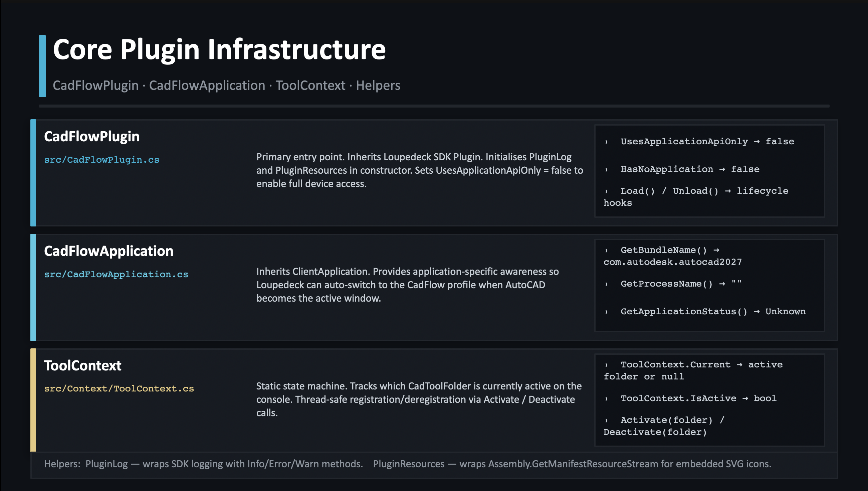Click the Helpers footer PluginLog description
This screenshot has width=868, height=491.
pyautogui.click(x=224, y=464)
